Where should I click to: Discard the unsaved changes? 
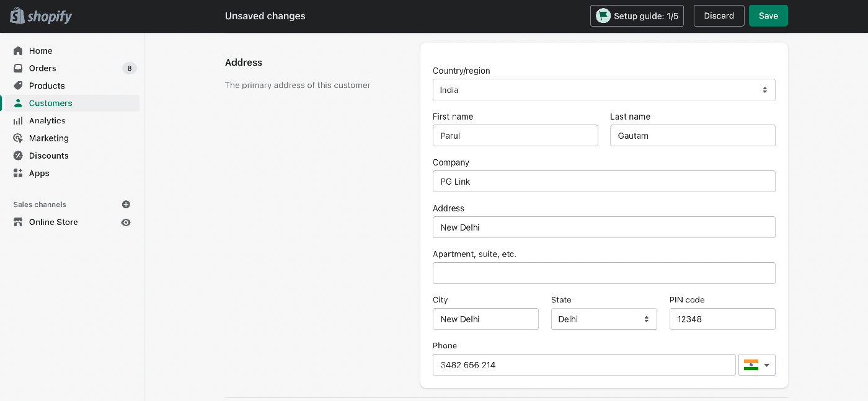pyautogui.click(x=719, y=16)
